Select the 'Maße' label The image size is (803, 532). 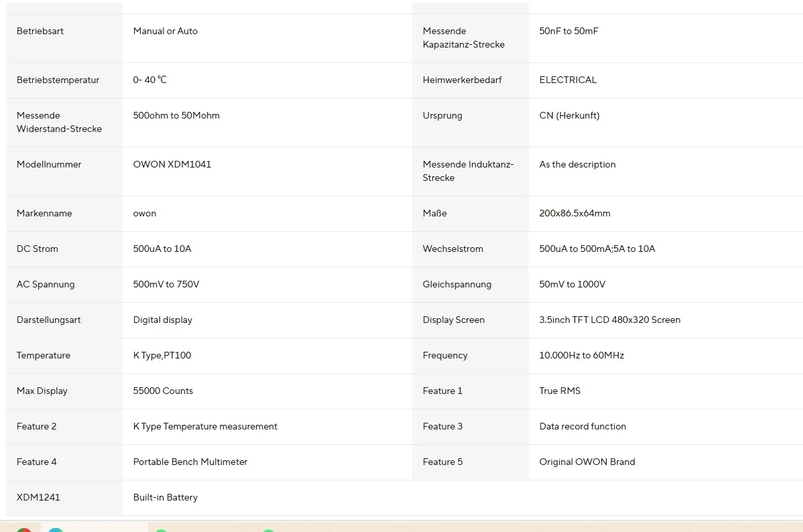[434, 214]
